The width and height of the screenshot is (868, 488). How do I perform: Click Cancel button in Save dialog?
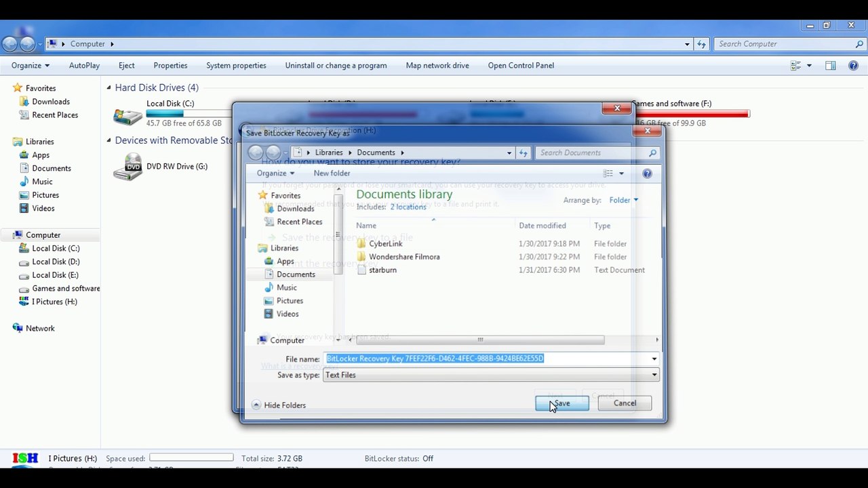(x=625, y=403)
